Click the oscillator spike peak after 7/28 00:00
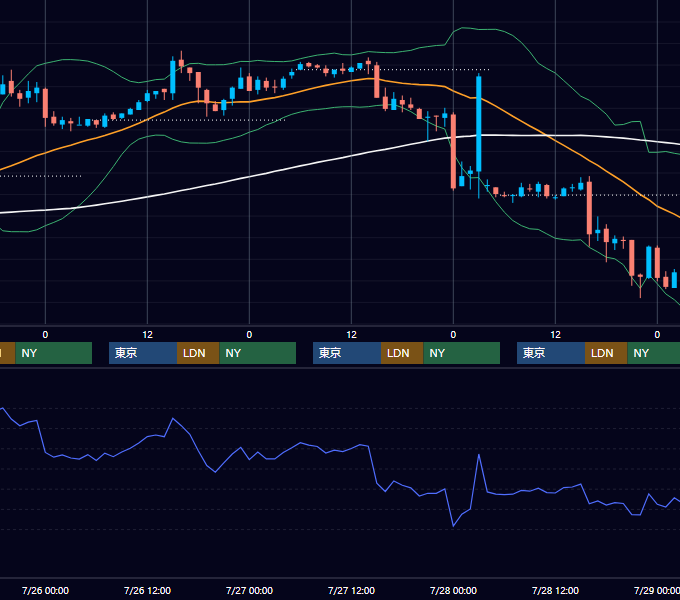680x600 pixels. 479,455
